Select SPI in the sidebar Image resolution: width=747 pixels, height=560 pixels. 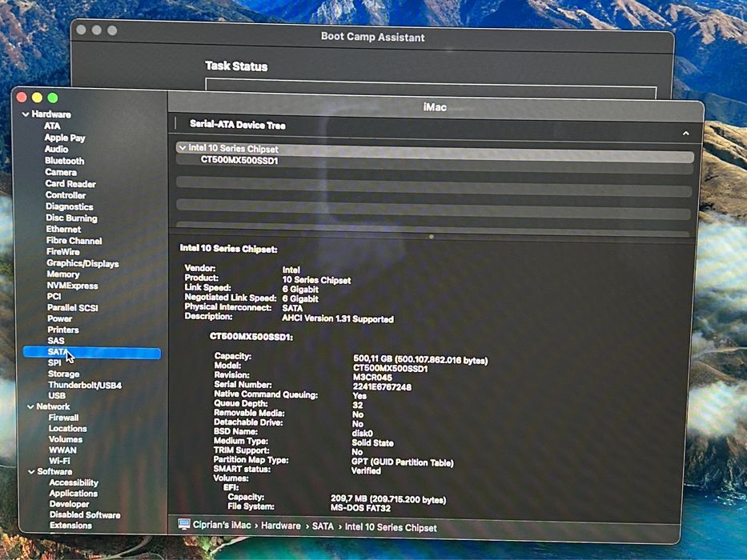54,363
